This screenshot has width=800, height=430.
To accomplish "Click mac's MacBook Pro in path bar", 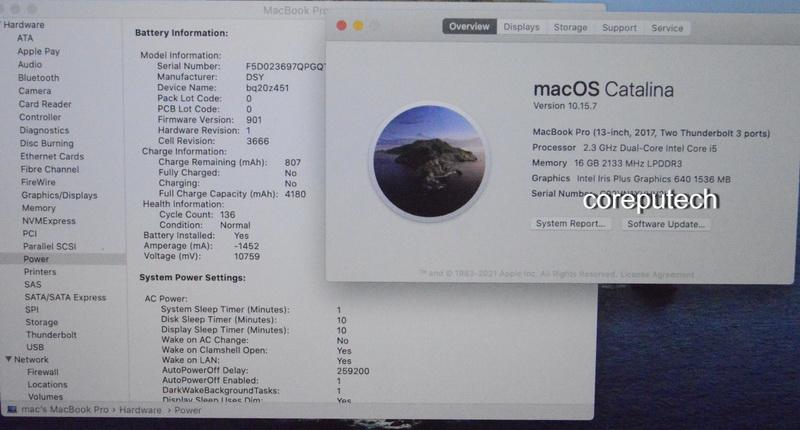I will [65, 410].
